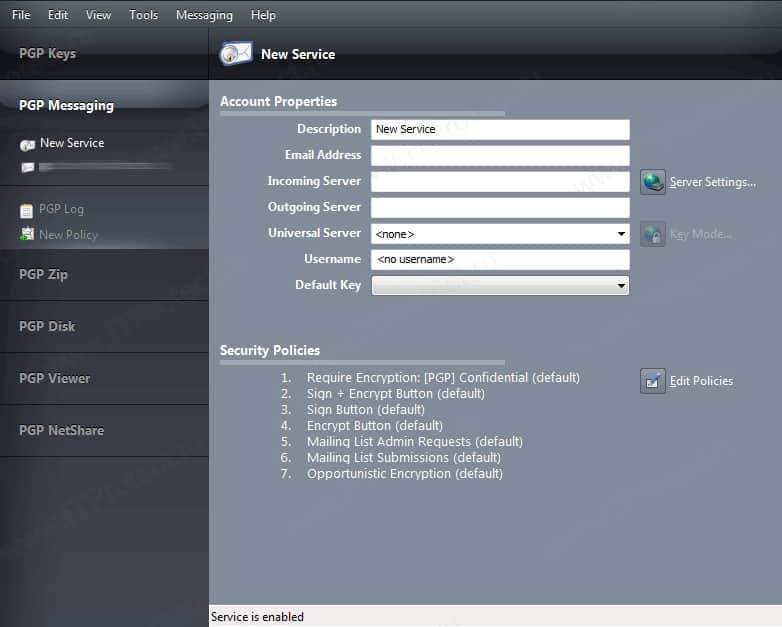Click the Server Settings globe icon
Viewport: 782px width, 627px height.
coord(652,182)
